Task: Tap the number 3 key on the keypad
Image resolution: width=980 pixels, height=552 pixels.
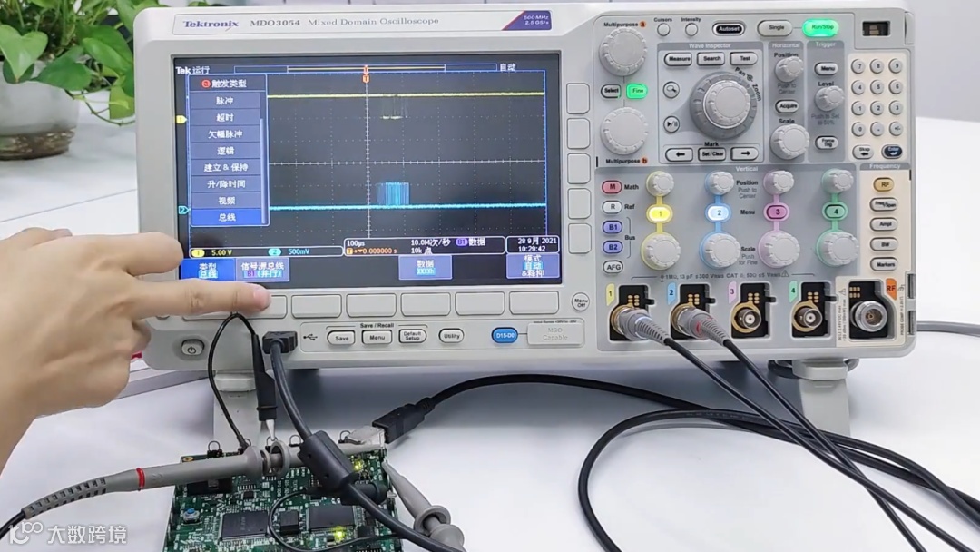Action: tap(896, 108)
